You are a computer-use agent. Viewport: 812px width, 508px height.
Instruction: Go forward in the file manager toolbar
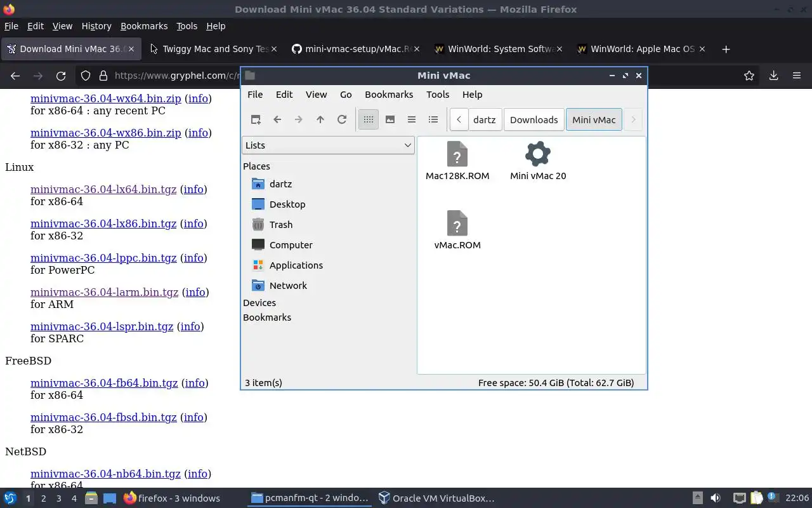click(x=299, y=119)
